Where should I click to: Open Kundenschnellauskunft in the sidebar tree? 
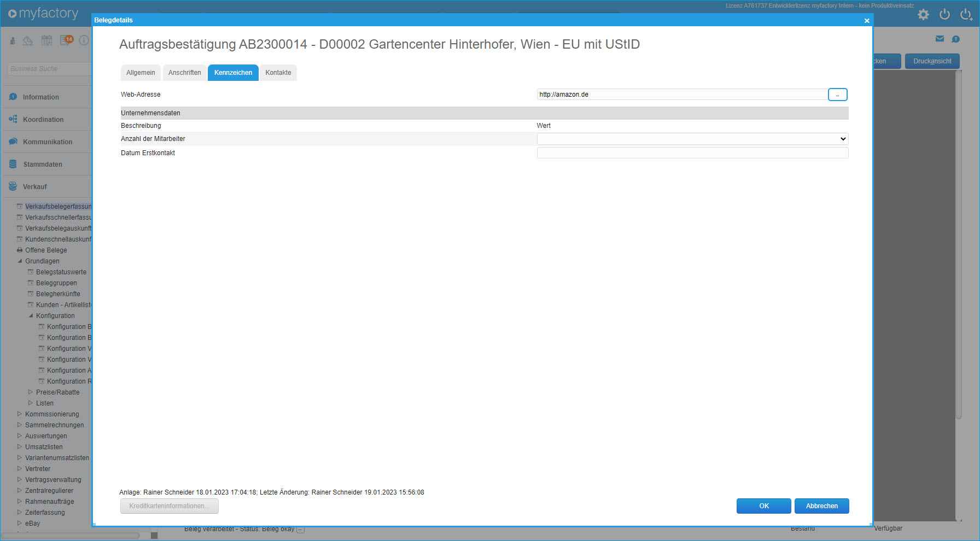coord(59,239)
